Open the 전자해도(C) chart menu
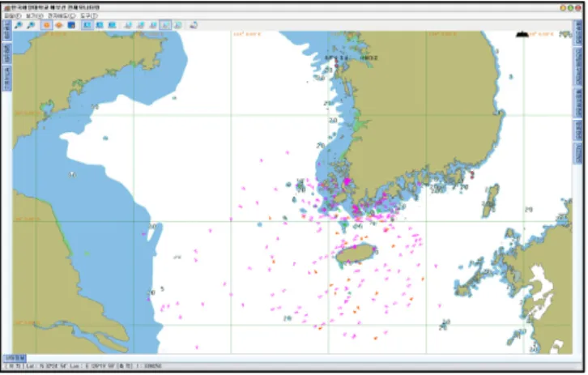This screenshot has height=375, width=588. (62, 15)
